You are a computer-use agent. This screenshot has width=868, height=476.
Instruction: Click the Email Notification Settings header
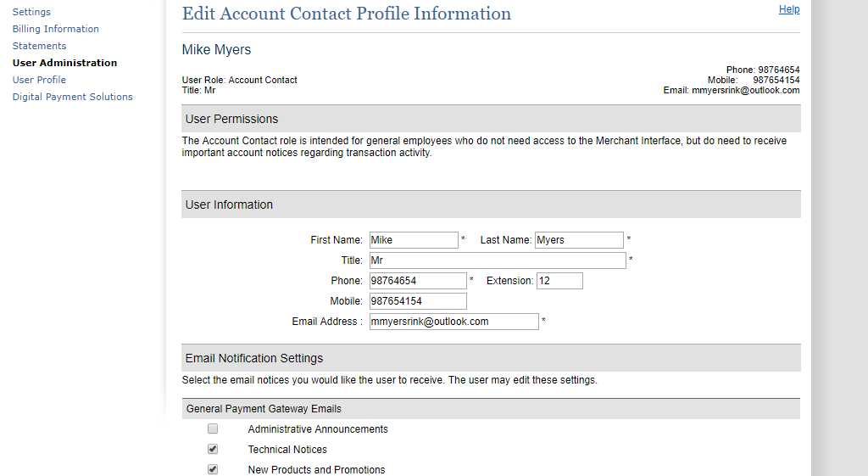click(254, 358)
